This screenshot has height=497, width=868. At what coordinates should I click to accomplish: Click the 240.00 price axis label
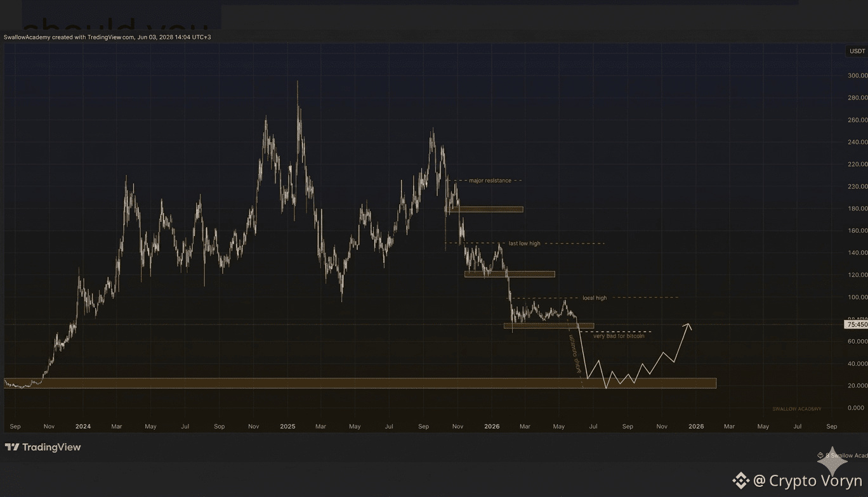[857, 142]
